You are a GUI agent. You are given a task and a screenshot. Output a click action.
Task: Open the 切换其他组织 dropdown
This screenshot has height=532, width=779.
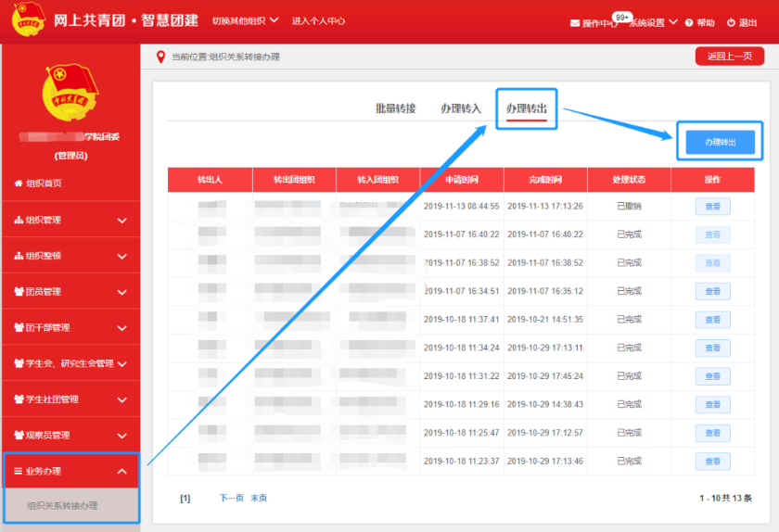tap(244, 20)
